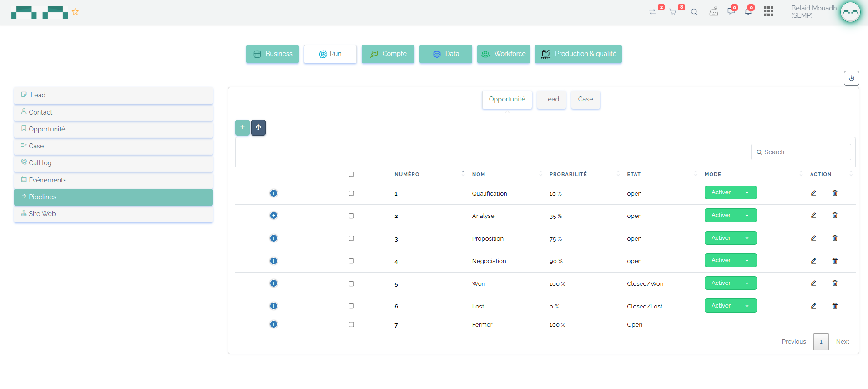Click the Activer button in the Lost row
Image resolution: width=868 pixels, height=389 pixels.
pyautogui.click(x=721, y=306)
